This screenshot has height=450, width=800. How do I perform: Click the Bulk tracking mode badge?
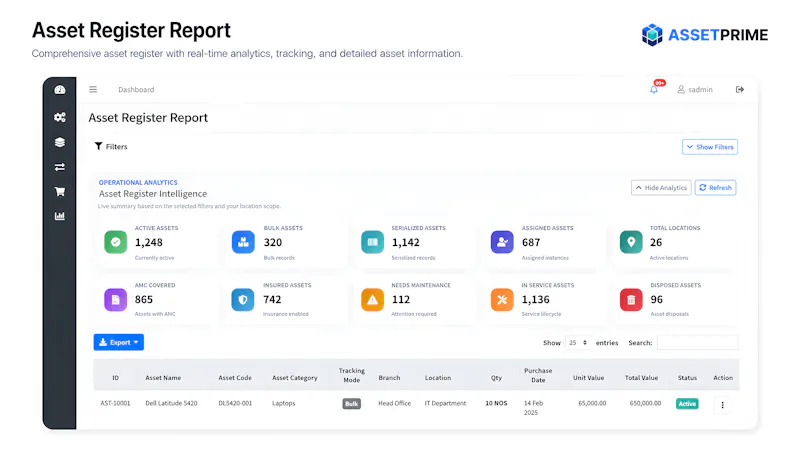[352, 404]
